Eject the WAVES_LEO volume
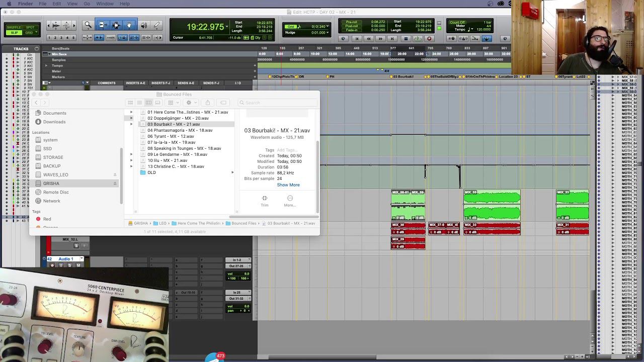 (x=115, y=174)
